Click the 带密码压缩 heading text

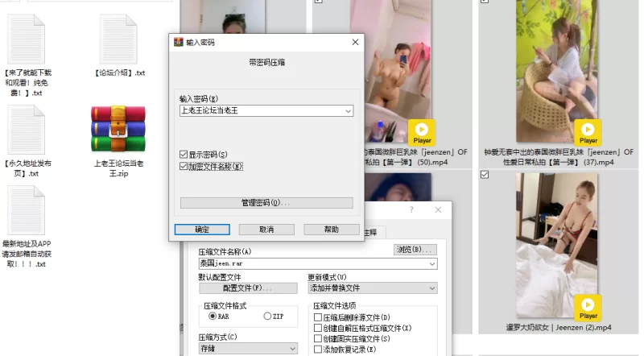266,63
